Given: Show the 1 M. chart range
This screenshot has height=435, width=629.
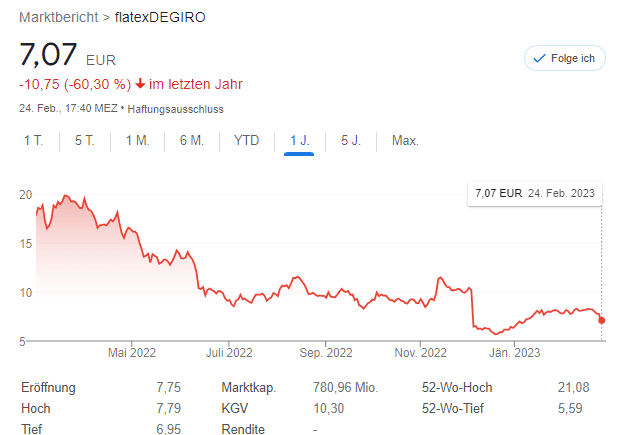Looking at the screenshot, I should click(137, 140).
